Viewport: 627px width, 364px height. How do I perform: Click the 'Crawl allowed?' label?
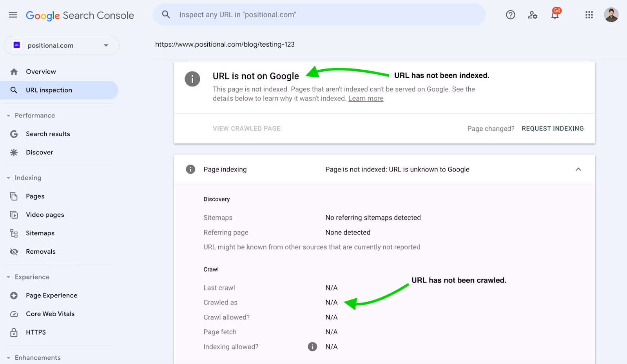point(227,317)
